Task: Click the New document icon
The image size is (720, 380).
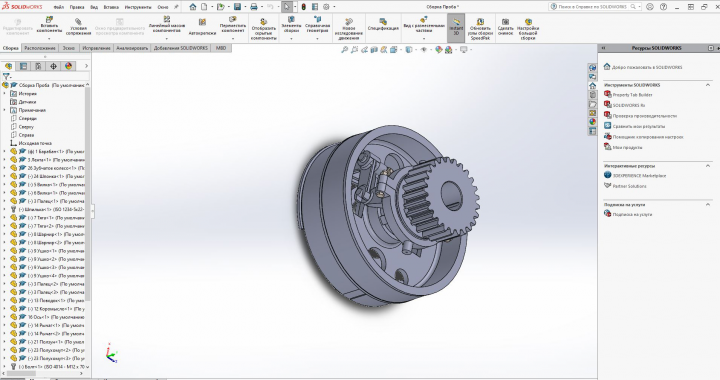Action: (204, 7)
